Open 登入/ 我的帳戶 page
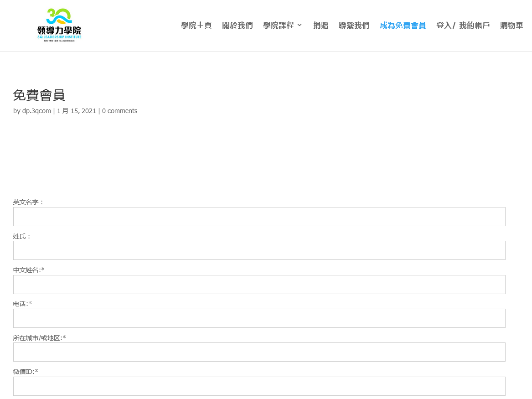Viewport: 532px width, 399px height. click(x=463, y=26)
